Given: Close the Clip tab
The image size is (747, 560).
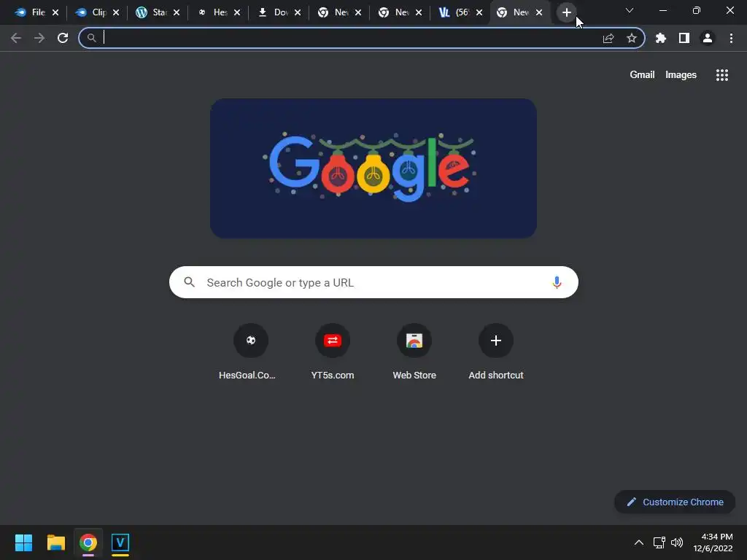Looking at the screenshot, I should pyautogui.click(x=116, y=13).
